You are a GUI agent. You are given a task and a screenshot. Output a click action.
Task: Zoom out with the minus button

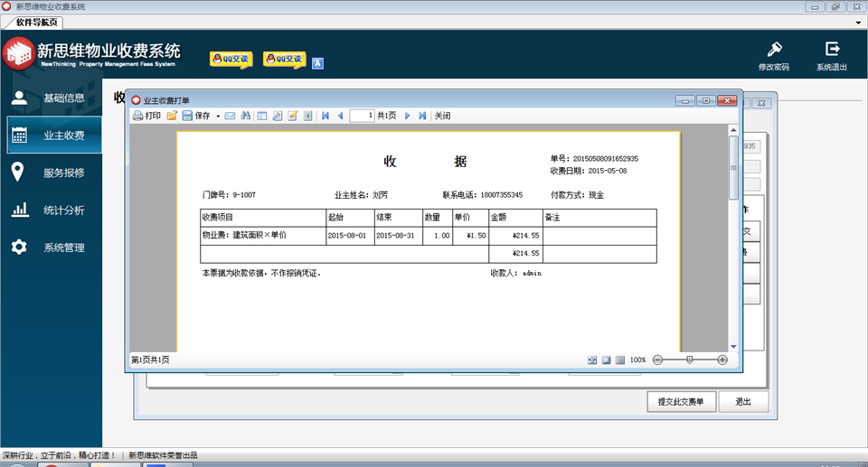[657, 360]
